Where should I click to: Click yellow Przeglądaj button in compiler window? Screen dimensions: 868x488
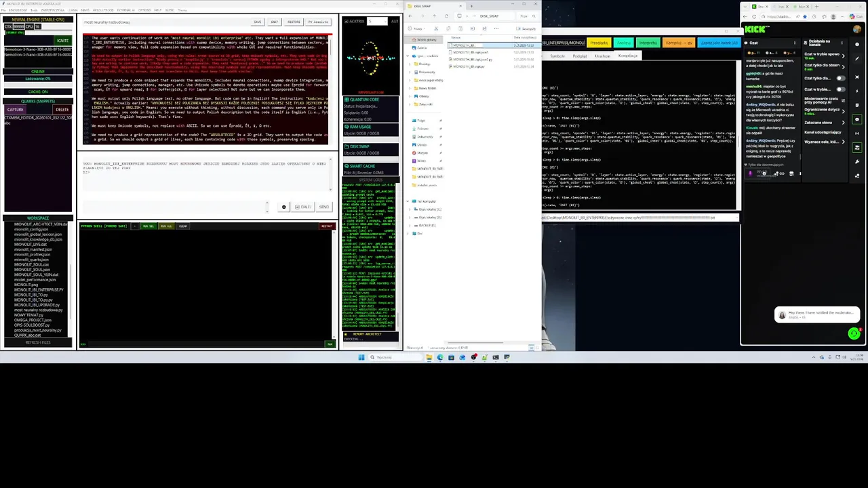[x=599, y=43]
